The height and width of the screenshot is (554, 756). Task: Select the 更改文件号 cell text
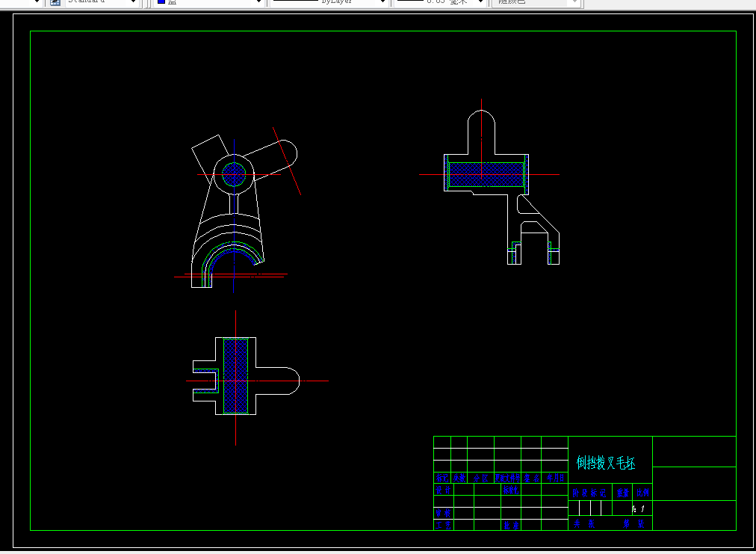508,478
